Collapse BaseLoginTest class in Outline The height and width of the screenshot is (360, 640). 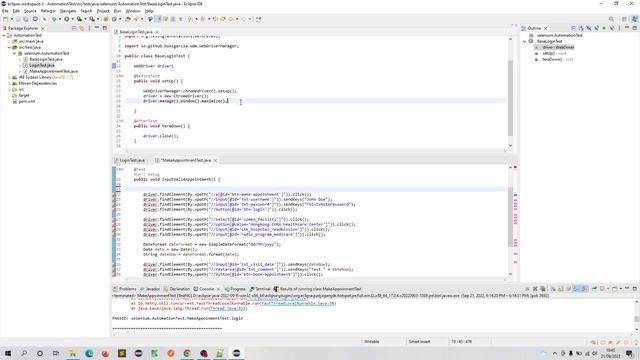click(525, 41)
